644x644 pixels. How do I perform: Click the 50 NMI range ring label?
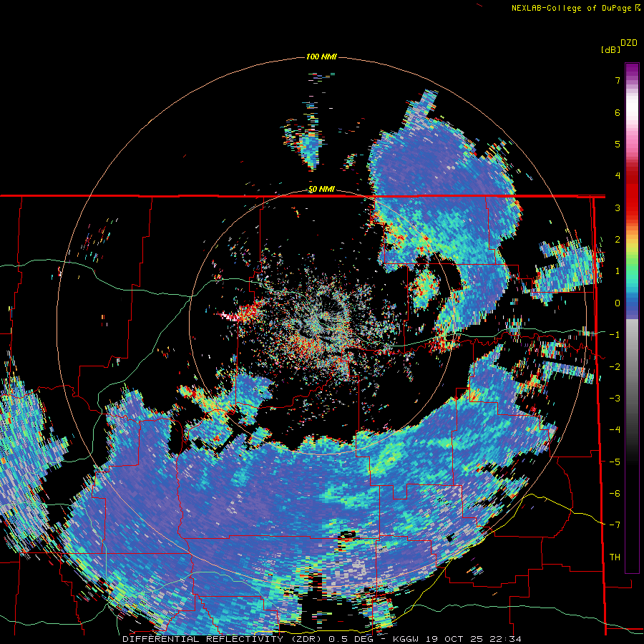click(x=321, y=190)
